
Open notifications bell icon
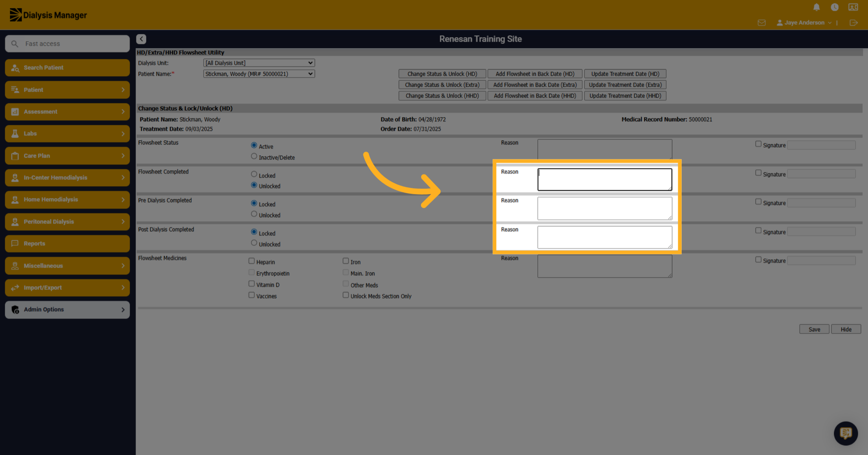point(816,7)
